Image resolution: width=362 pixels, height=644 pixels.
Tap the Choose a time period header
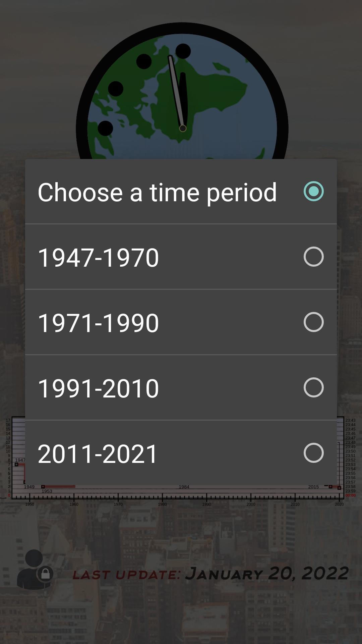click(x=157, y=193)
